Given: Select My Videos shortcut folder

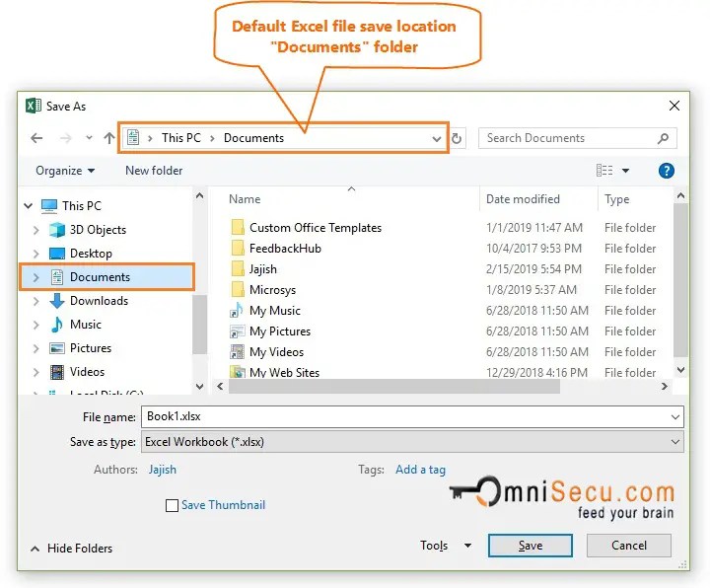Looking at the screenshot, I should tap(277, 352).
